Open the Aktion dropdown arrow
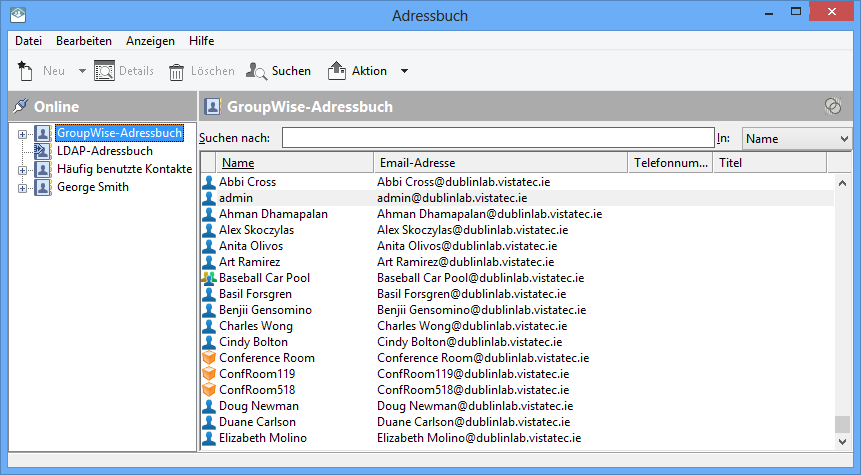Screen dimensions: 861x475 [404, 71]
